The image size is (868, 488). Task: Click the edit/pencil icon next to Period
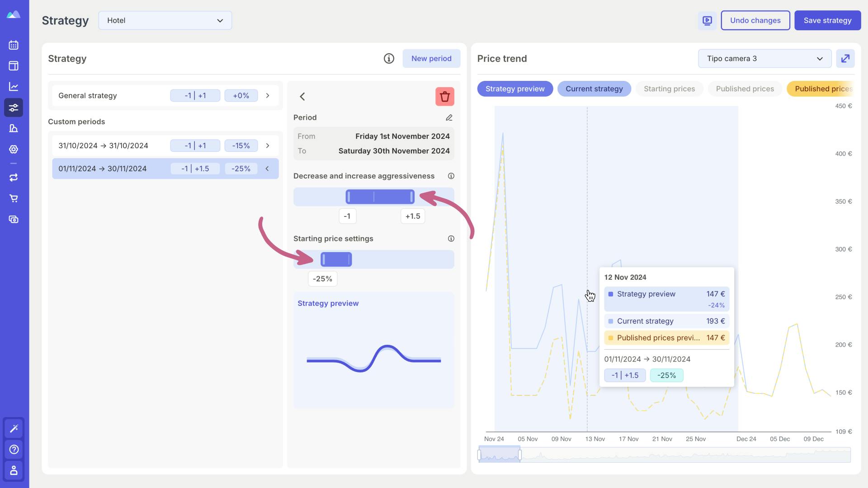click(449, 117)
